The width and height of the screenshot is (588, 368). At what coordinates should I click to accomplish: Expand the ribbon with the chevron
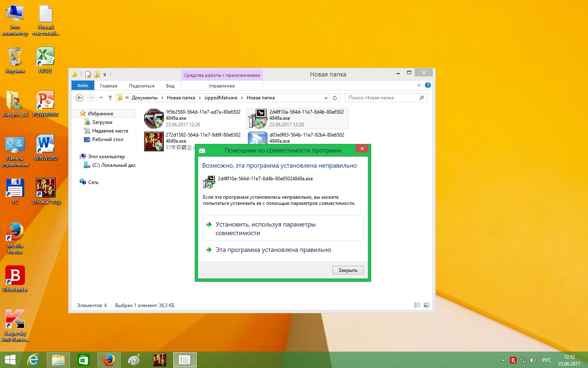pyautogui.click(x=419, y=85)
